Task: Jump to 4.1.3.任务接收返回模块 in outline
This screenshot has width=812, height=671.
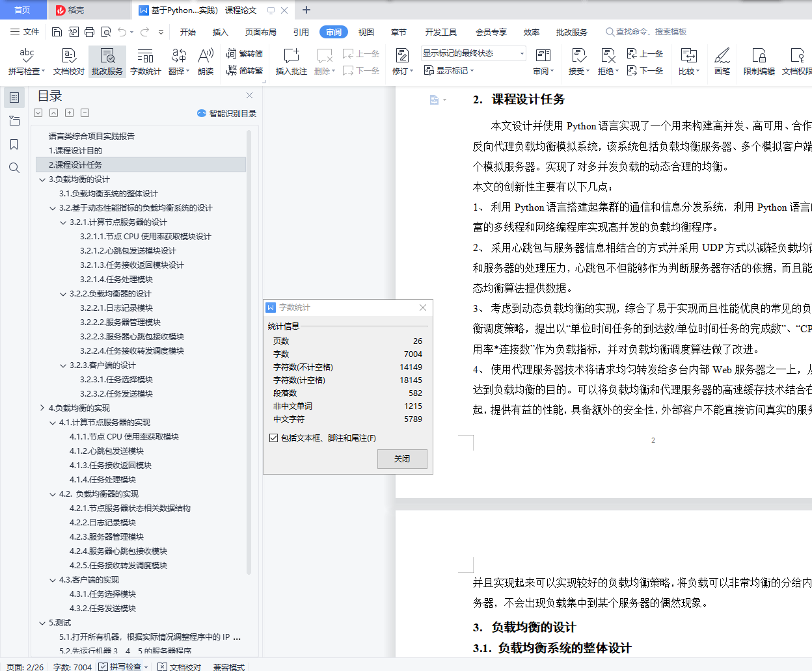Action: 111,466
